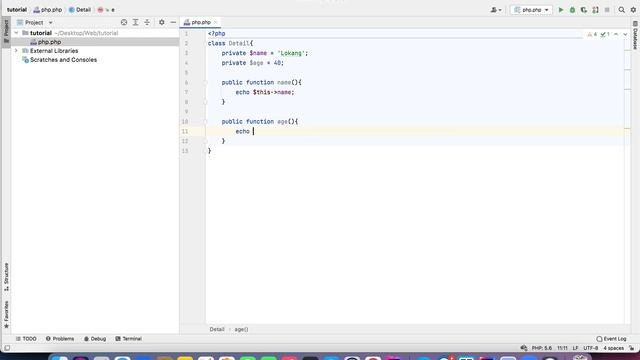Viewport: 640px width, 360px height.
Task: Open the Terminal tool window
Action: [129, 339]
